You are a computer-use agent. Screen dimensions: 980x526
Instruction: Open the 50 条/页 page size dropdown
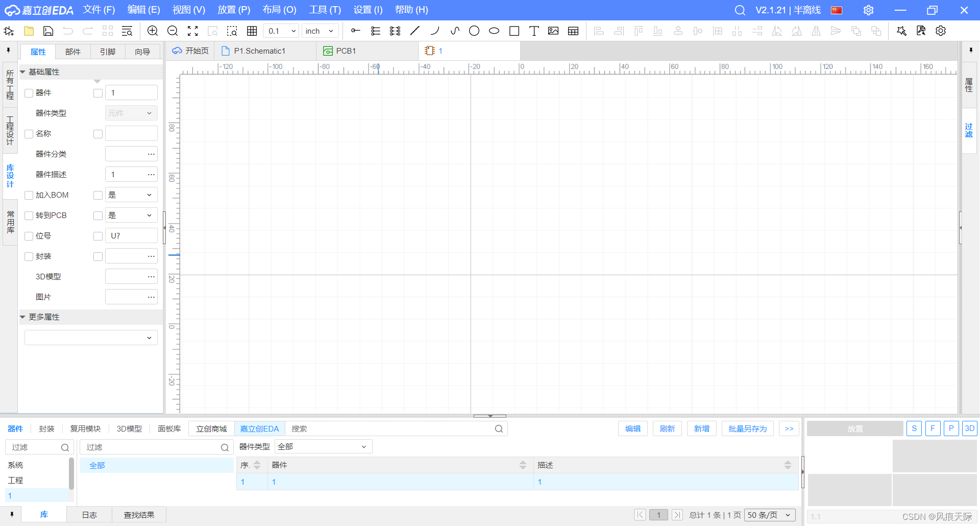click(770, 515)
